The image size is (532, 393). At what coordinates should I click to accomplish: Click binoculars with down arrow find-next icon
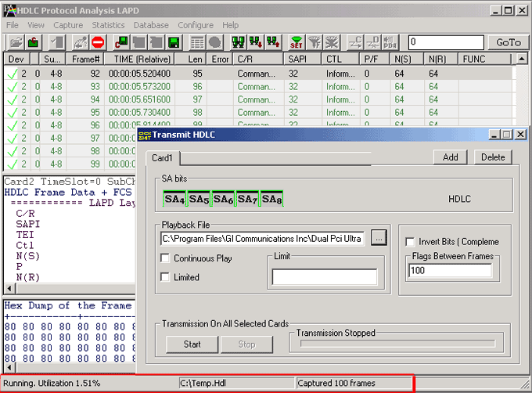256,43
